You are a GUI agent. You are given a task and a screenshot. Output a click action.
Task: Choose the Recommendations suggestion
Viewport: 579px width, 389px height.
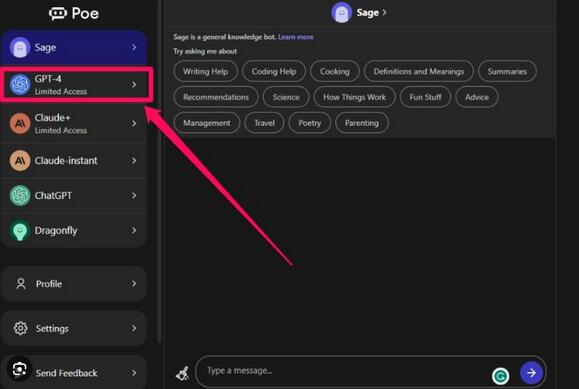(x=216, y=97)
